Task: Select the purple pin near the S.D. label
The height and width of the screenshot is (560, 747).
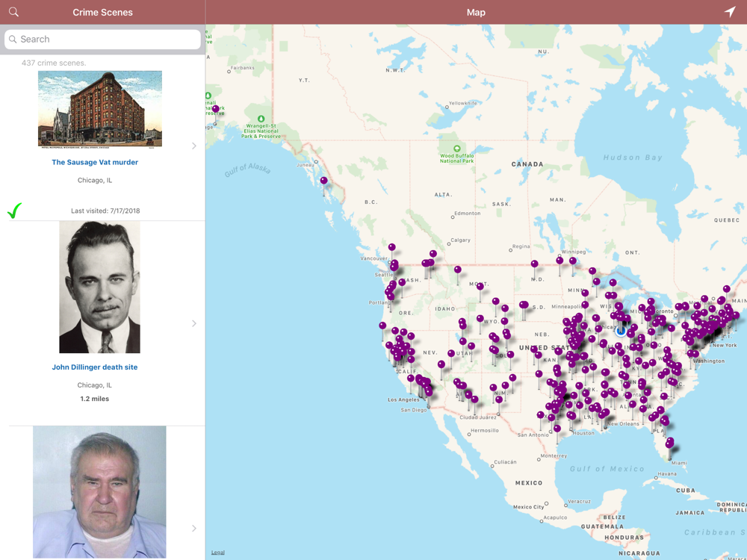Action: pyautogui.click(x=524, y=305)
